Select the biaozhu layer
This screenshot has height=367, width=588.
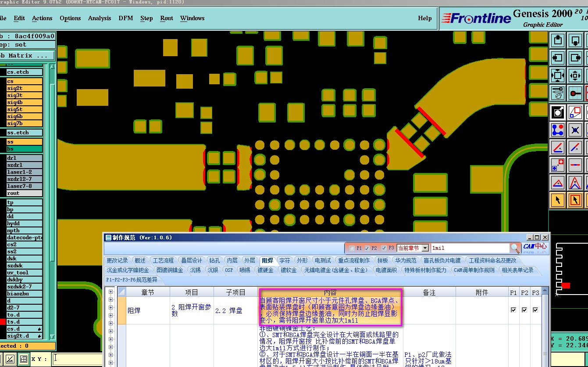tap(24, 294)
